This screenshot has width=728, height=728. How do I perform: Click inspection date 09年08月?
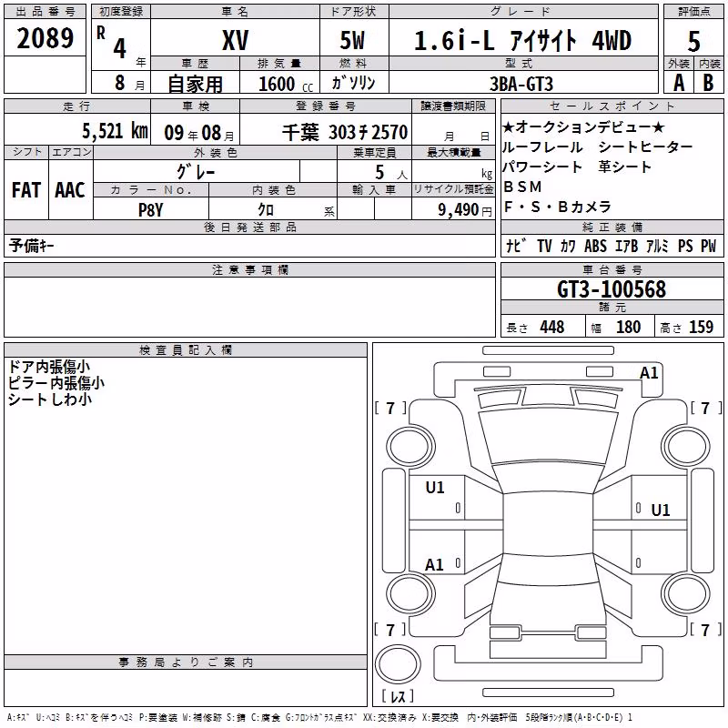tap(199, 133)
